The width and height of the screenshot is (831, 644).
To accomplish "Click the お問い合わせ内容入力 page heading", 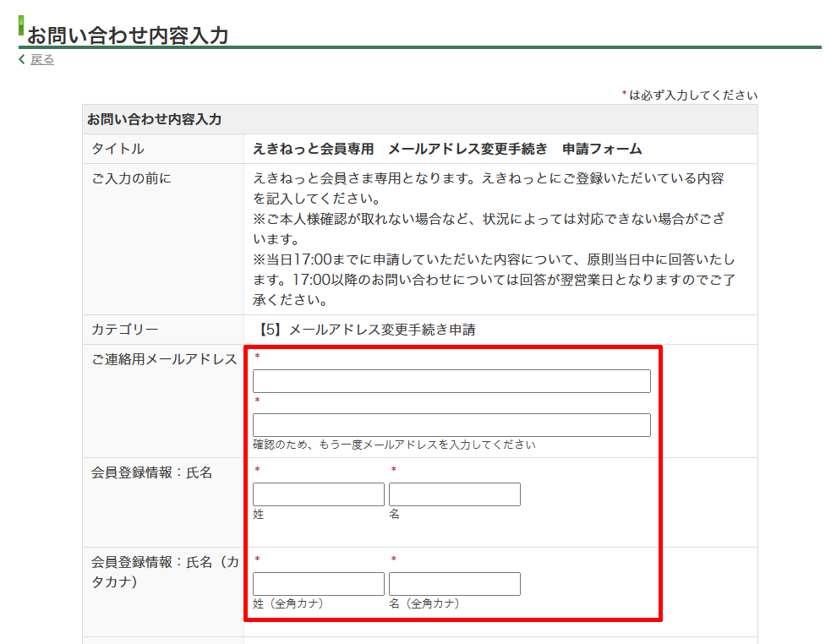I will click(x=128, y=35).
